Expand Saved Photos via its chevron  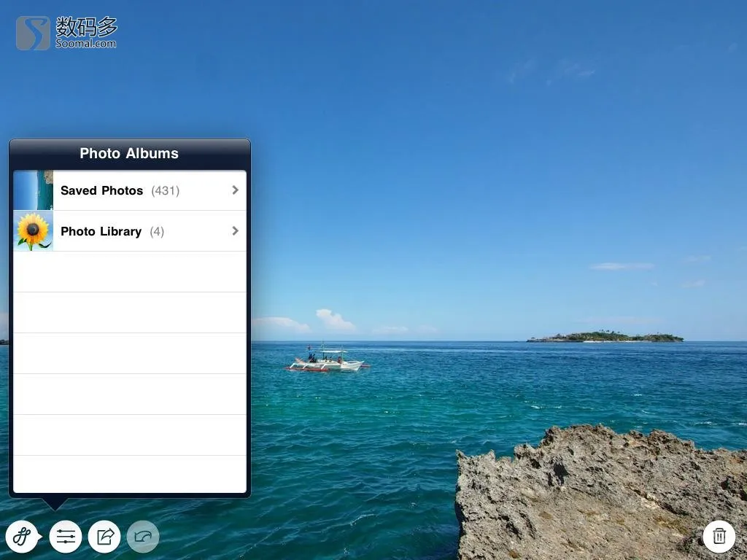click(235, 190)
